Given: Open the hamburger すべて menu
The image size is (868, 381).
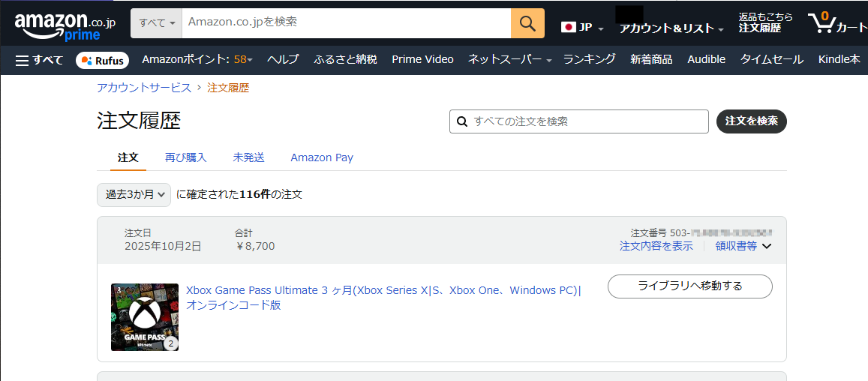Looking at the screenshot, I should 39,60.
